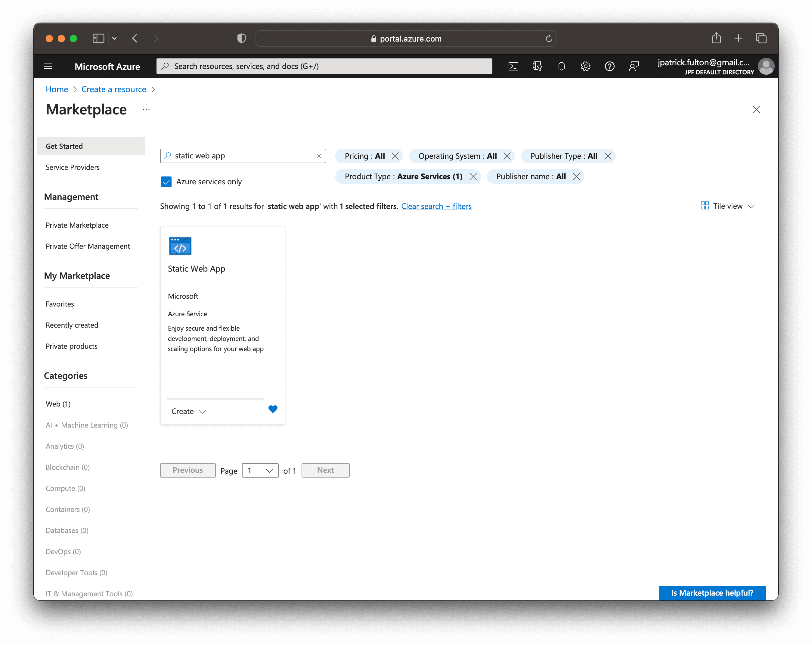
Task: Clear the marketplace search box text
Action: tap(319, 156)
